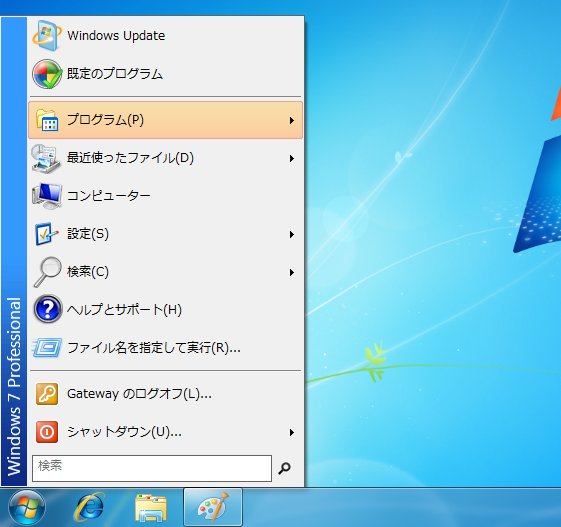
Task: Click the プログラム(P) text label
Action: tap(106, 120)
